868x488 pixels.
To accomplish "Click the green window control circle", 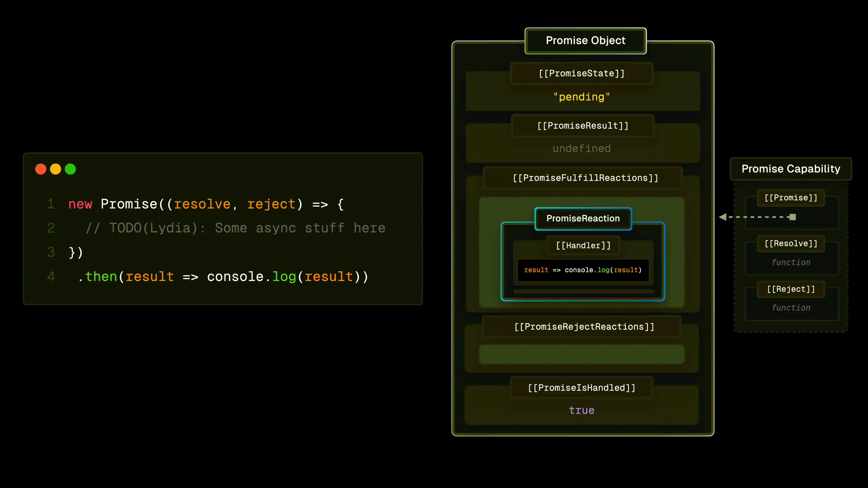I will click(70, 169).
